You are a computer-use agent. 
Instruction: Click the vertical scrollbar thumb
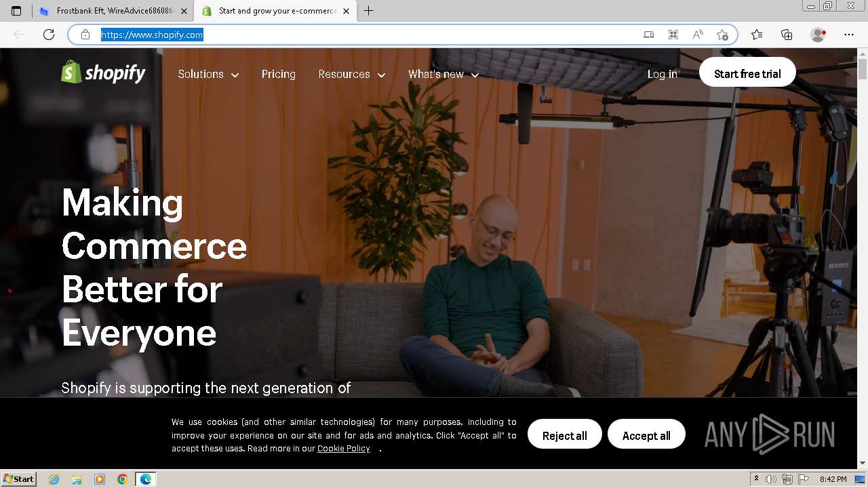pos(863,69)
